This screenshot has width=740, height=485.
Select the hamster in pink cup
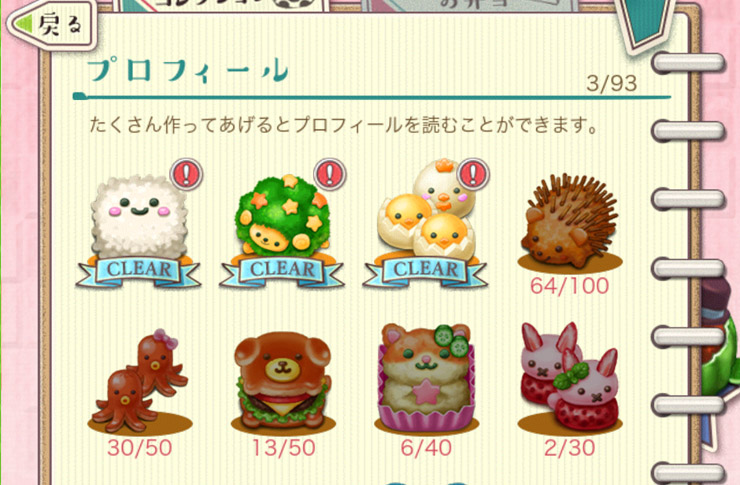point(426,377)
